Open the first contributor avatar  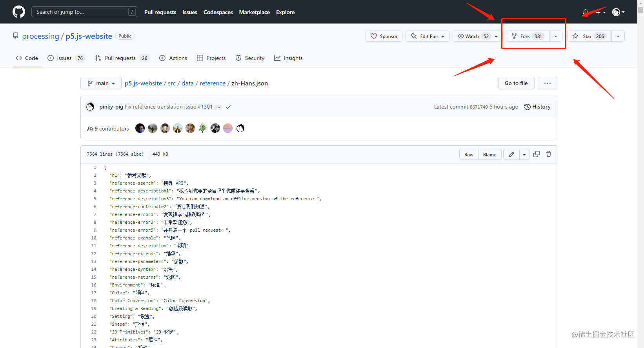point(140,128)
